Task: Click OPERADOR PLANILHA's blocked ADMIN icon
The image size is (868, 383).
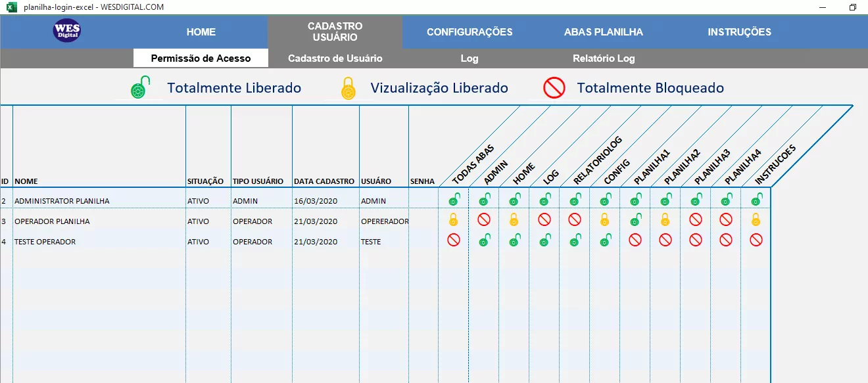Action: 484,219
